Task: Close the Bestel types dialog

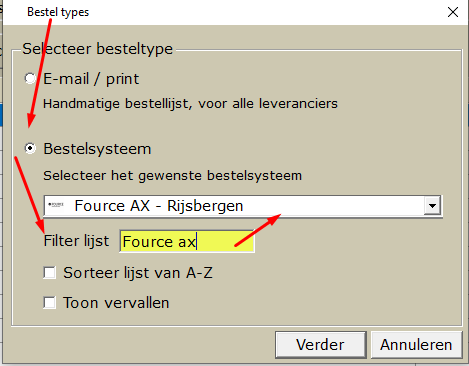Action: (453, 12)
